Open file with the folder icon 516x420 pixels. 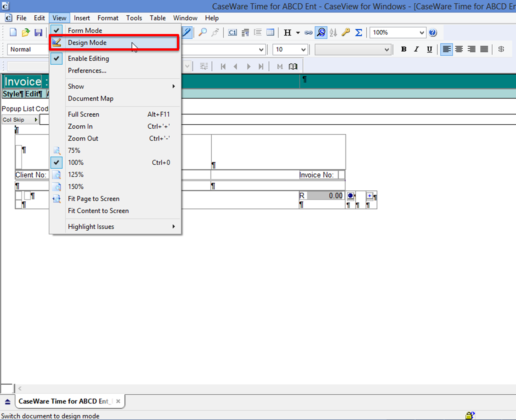tap(25, 33)
